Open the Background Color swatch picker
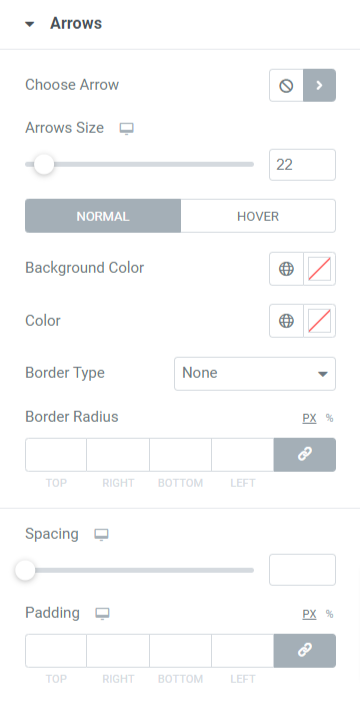The image size is (360, 702). [x=320, y=269]
